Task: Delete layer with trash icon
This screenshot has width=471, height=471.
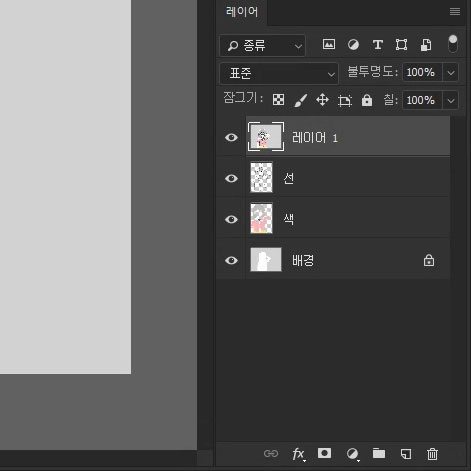Action: coord(432,454)
